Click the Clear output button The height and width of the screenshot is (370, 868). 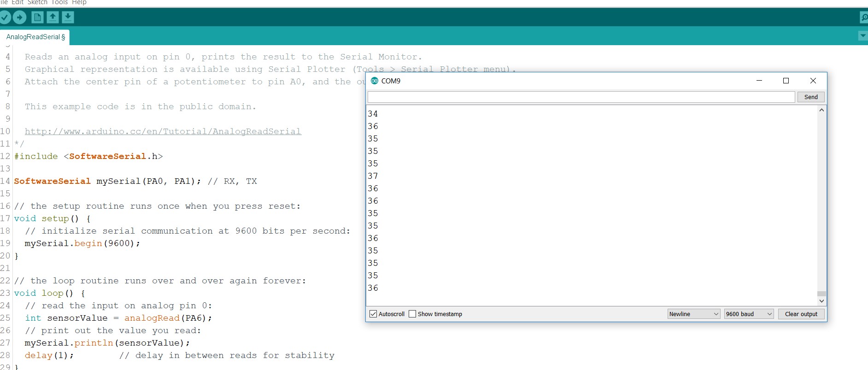click(801, 314)
